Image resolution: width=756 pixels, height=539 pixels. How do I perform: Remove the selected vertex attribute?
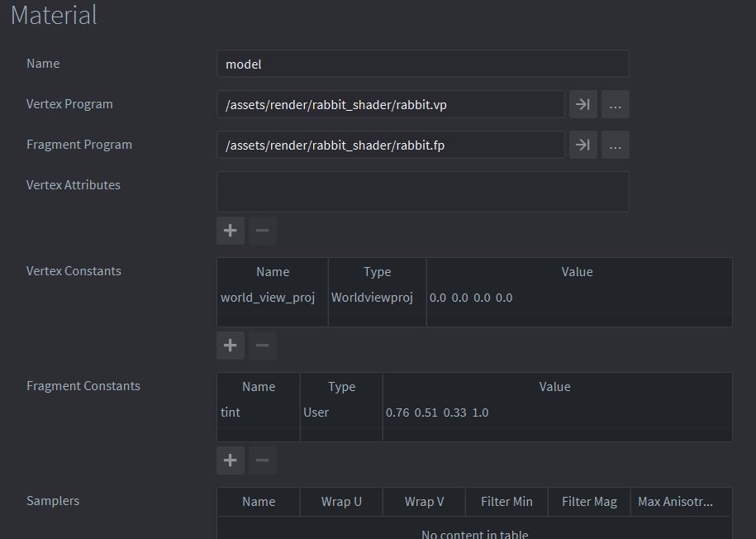click(263, 231)
